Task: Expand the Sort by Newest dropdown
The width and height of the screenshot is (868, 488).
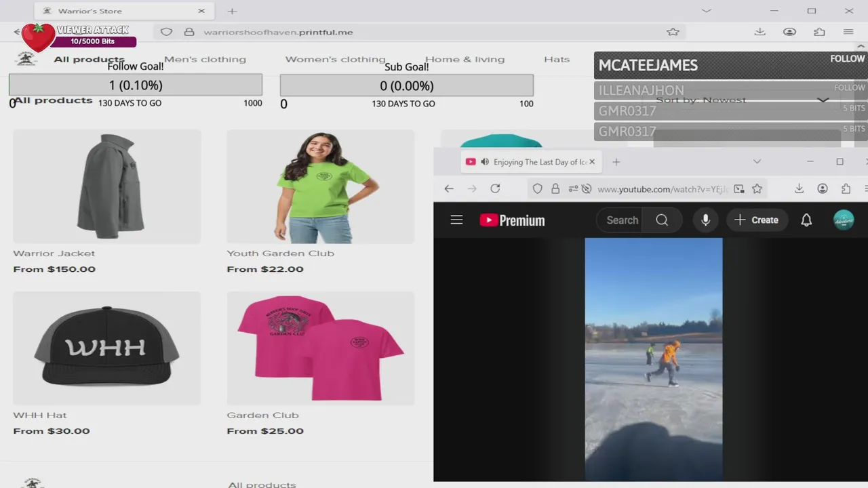Action: 742,100
